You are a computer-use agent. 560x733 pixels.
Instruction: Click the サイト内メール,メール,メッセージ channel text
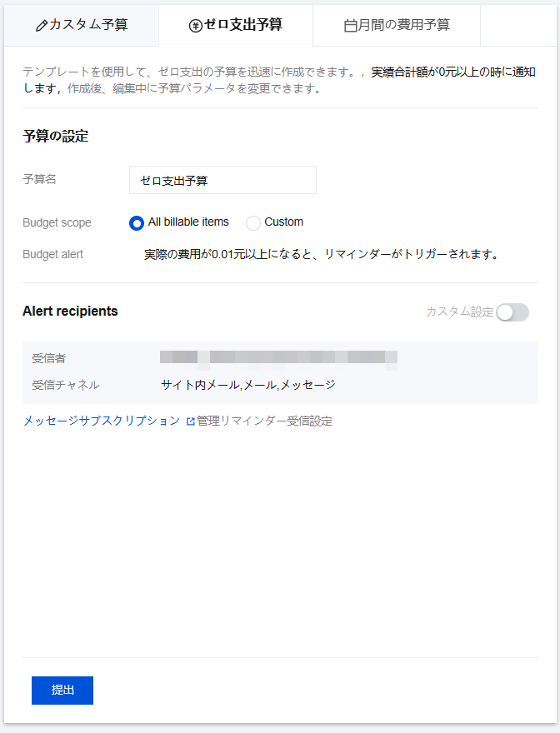(248, 385)
